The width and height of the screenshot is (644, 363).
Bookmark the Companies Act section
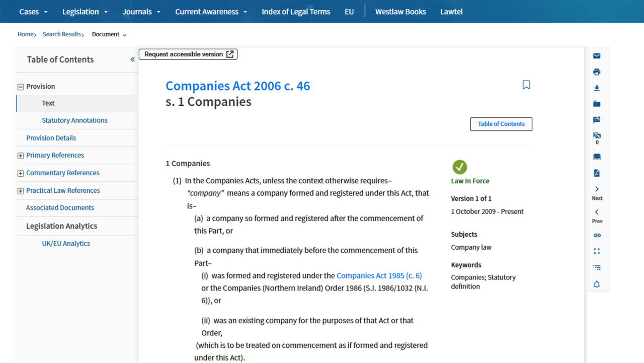pyautogui.click(x=526, y=85)
